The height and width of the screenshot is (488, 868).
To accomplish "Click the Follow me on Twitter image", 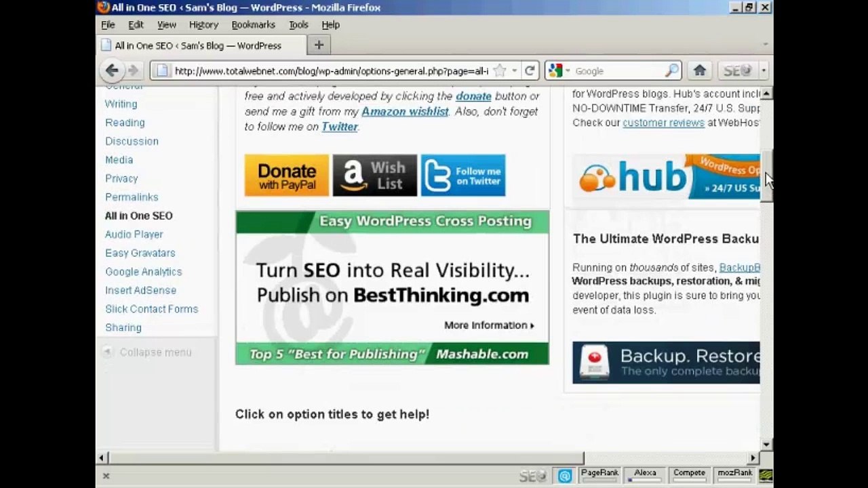I will pyautogui.click(x=463, y=176).
